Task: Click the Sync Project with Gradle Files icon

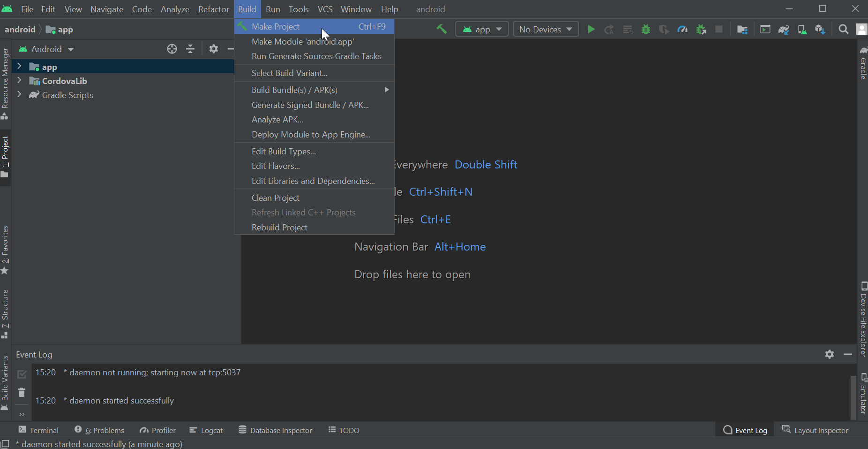Action: [x=784, y=30]
